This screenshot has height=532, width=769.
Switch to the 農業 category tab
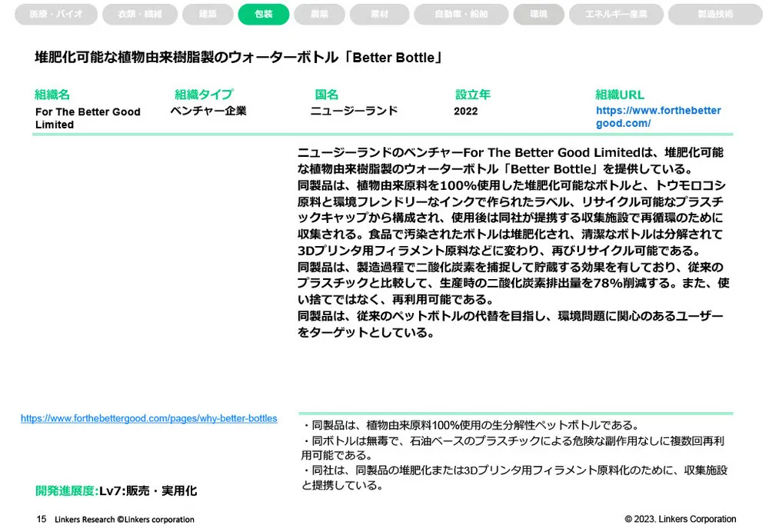click(319, 14)
